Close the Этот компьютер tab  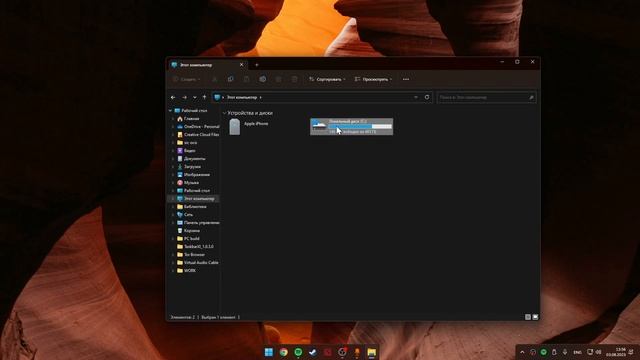coord(241,64)
